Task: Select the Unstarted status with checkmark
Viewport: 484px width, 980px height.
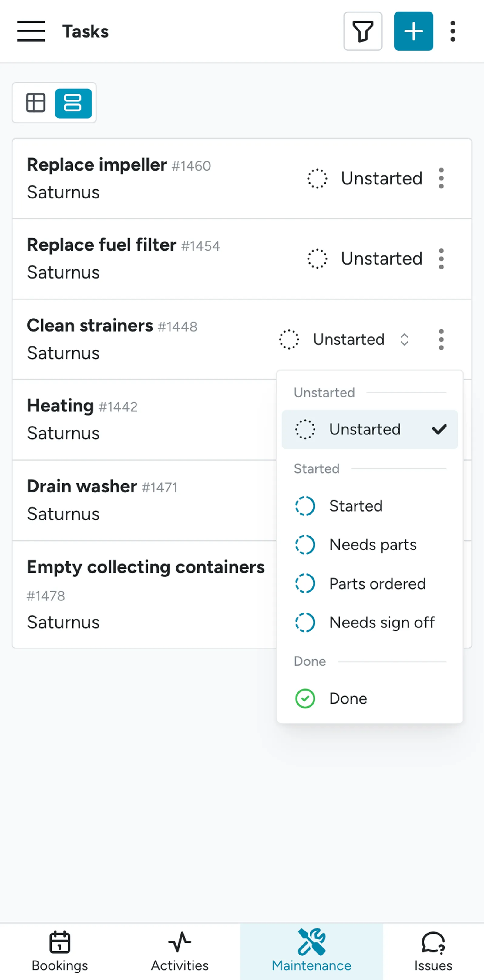Action: (x=369, y=429)
